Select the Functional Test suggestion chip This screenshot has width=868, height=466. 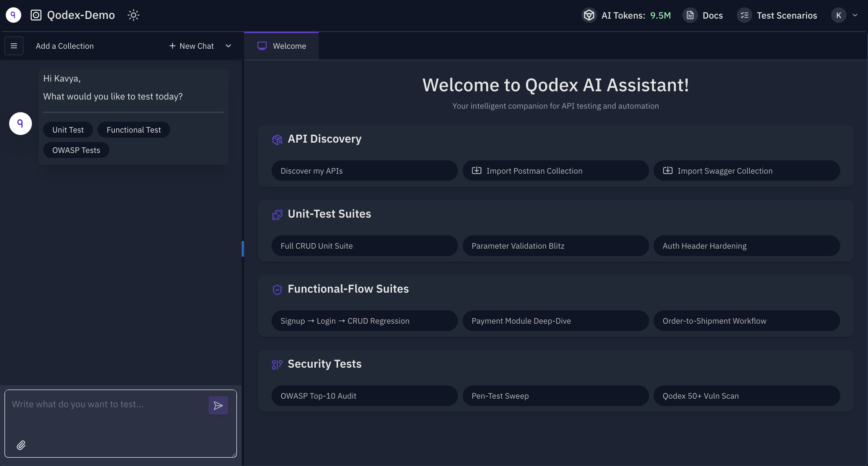click(x=134, y=130)
